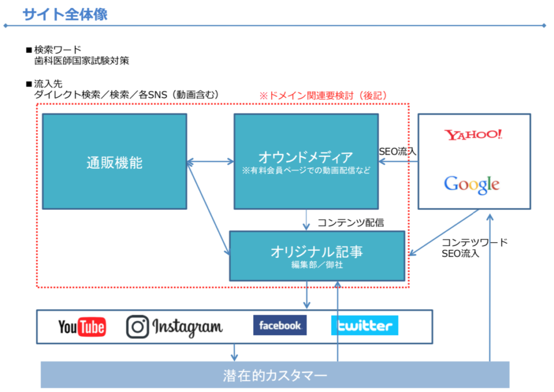This screenshot has width=554, height=392.
Task: Click the ダイレクト検索／検索／各SNS line
Action: tap(127, 95)
